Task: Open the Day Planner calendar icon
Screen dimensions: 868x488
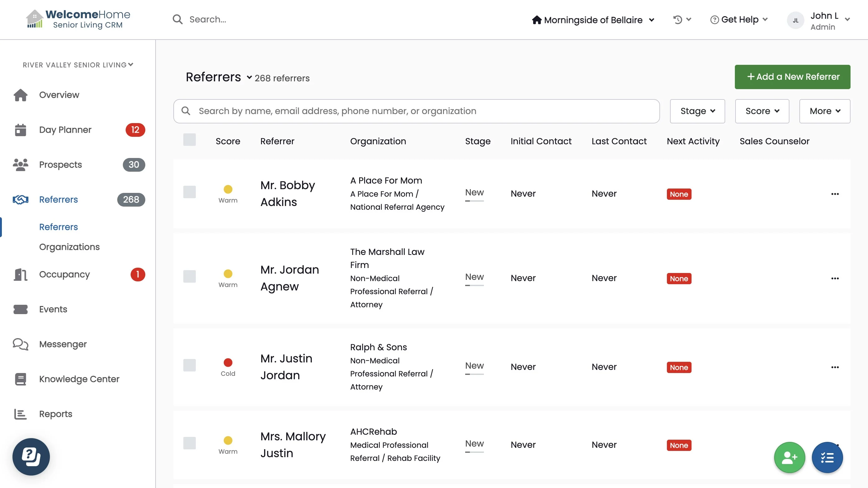Action: pos(20,130)
